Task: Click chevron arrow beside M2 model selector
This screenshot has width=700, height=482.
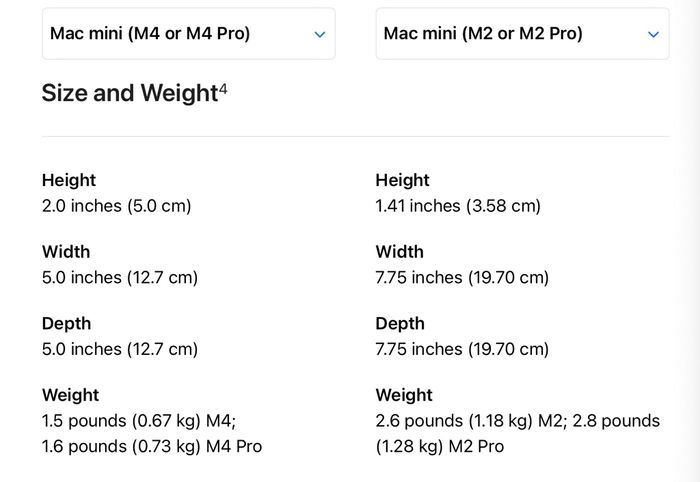Action: 653,34
